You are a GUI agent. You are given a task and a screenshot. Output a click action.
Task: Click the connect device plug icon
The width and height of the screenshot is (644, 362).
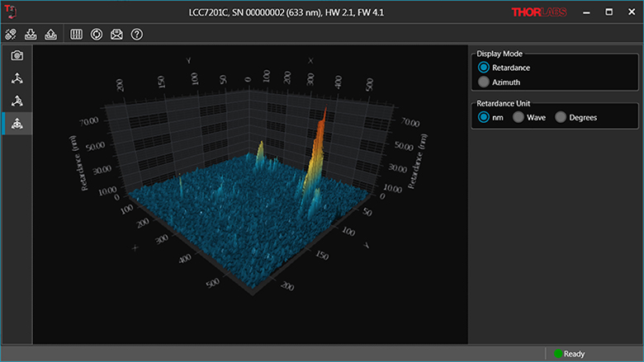coord(11,34)
